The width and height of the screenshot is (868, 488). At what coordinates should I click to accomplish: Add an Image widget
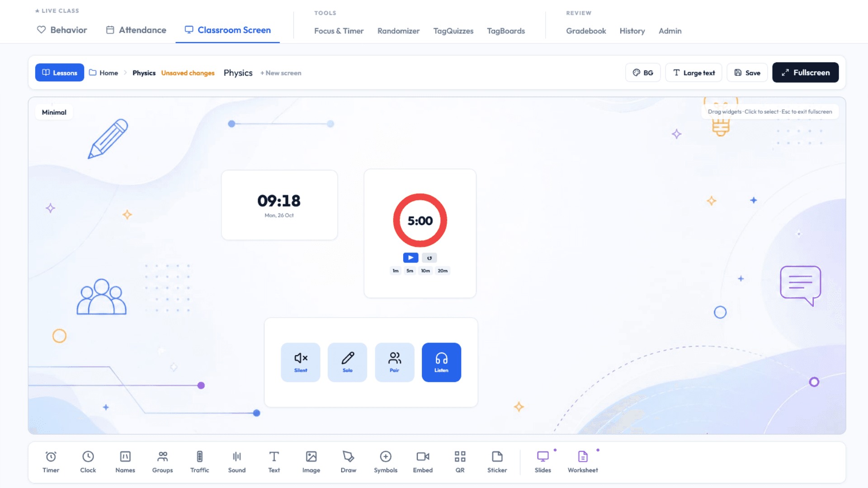pos(311,462)
